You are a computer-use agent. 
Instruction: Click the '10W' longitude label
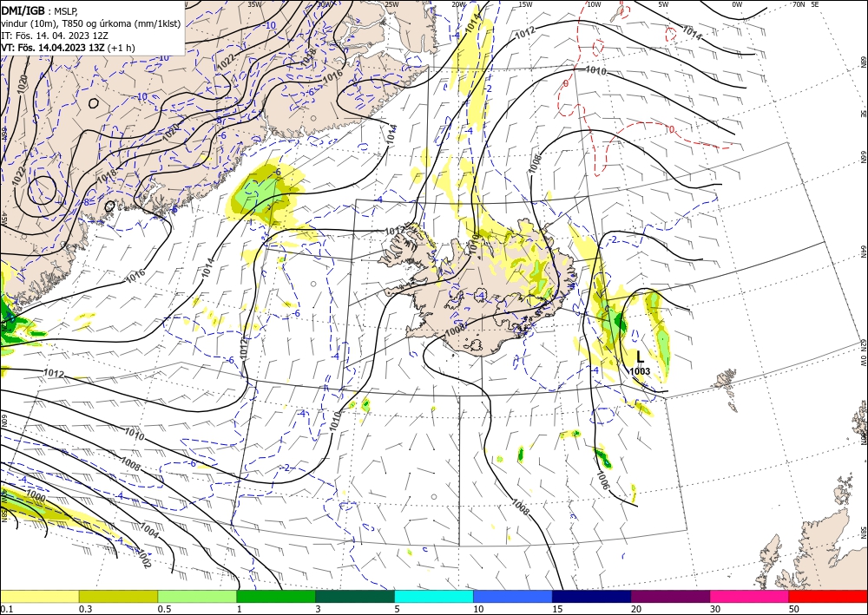pos(594,4)
